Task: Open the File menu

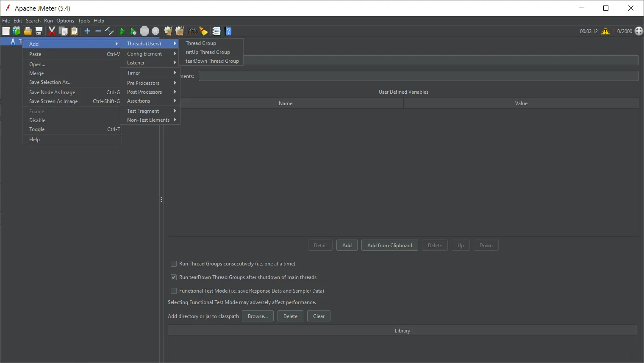Action: pos(6,21)
